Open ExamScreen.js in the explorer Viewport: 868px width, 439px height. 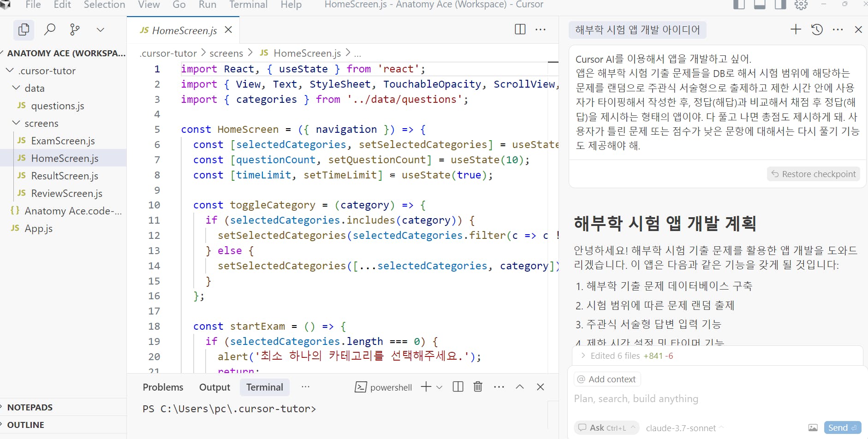point(63,141)
